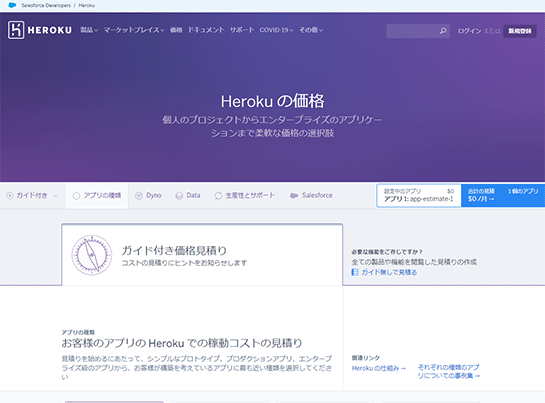Click the Heroku logo icon

[16, 30]
